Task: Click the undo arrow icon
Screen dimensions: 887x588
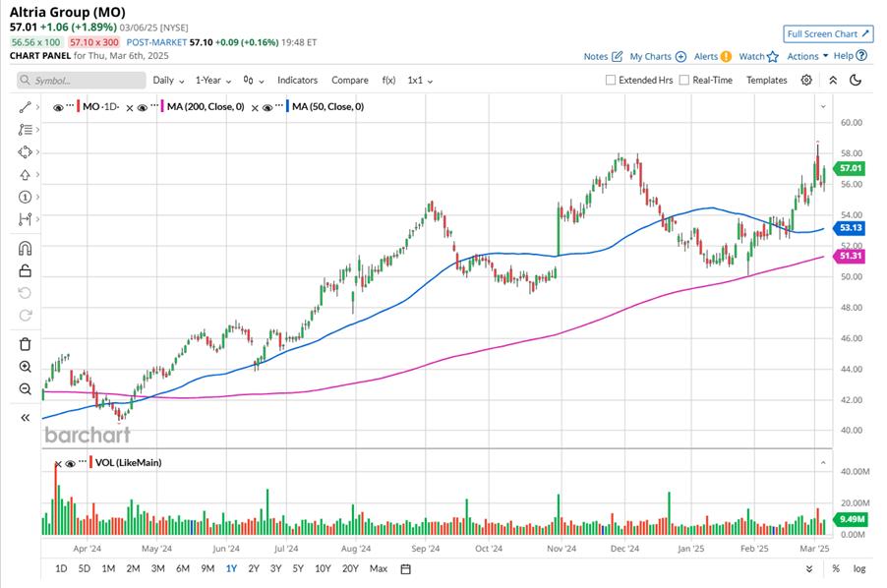Action: 25,293
